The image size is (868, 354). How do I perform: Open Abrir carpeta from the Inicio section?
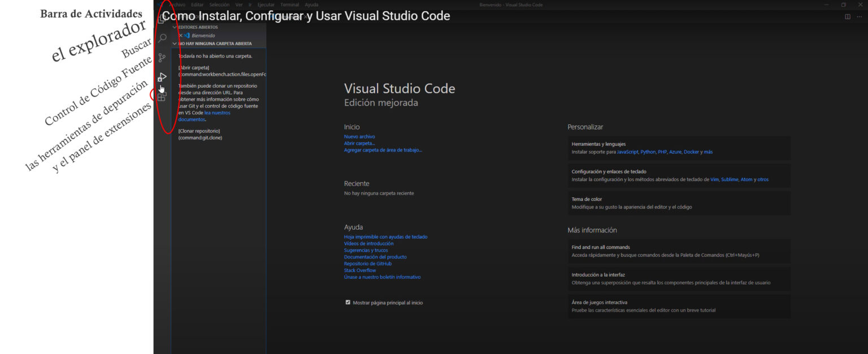(358, 143)
